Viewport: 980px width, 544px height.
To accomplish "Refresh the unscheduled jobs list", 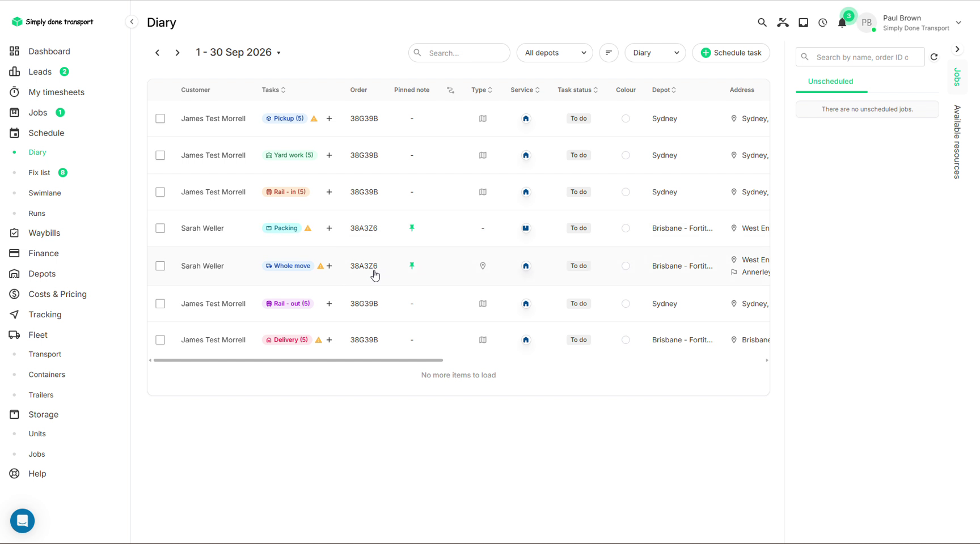I will pyautogui.click(x=934, y=57).
